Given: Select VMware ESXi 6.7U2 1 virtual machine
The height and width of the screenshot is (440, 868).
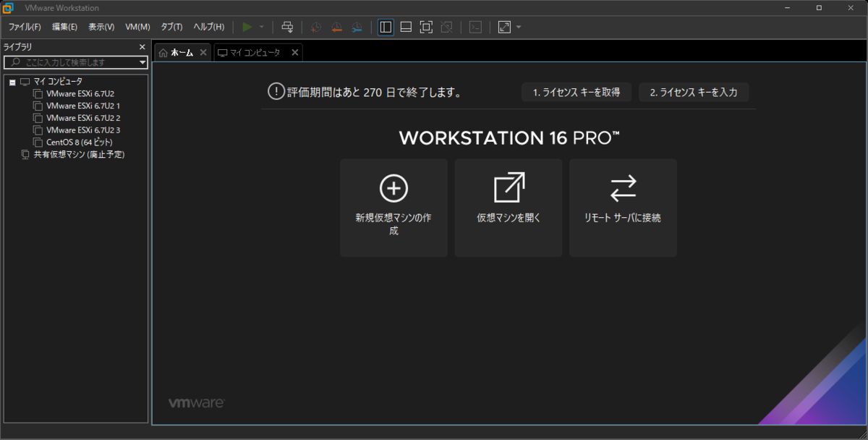Looking at the screenshot, I should coord(83,106).
